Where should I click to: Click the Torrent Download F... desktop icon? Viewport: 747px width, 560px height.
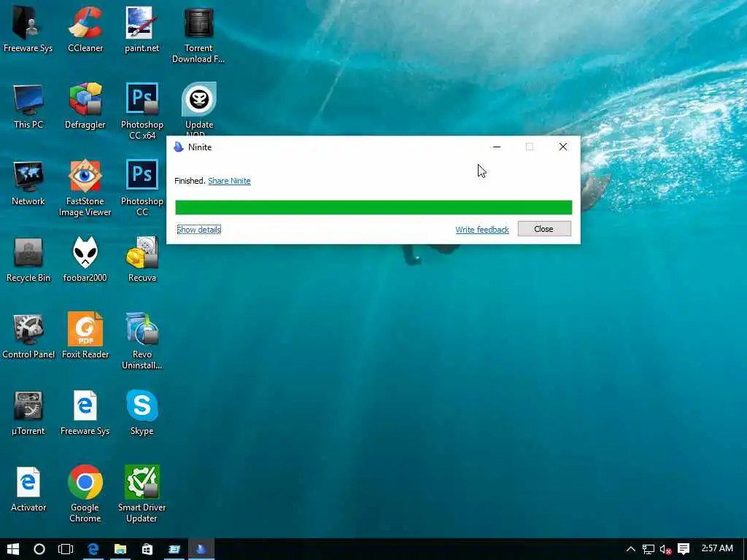click(x=198, y=34)
